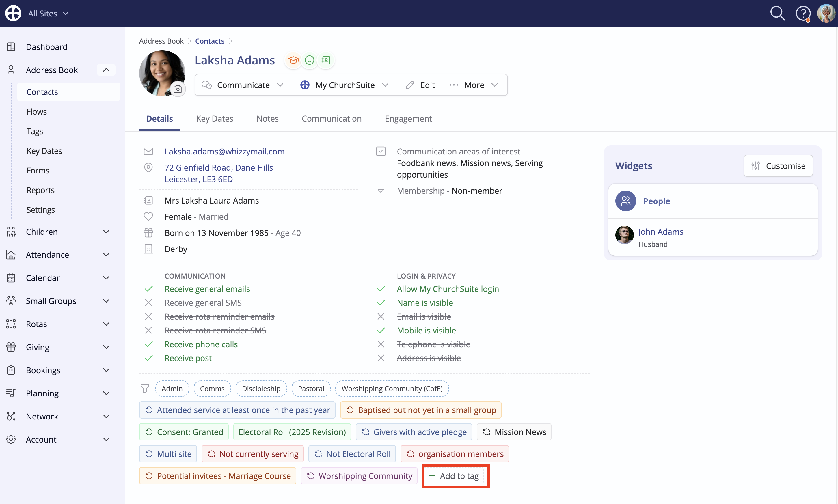Toggle Receive post setting
Screen dimensions: 838x504
(188, 358)
